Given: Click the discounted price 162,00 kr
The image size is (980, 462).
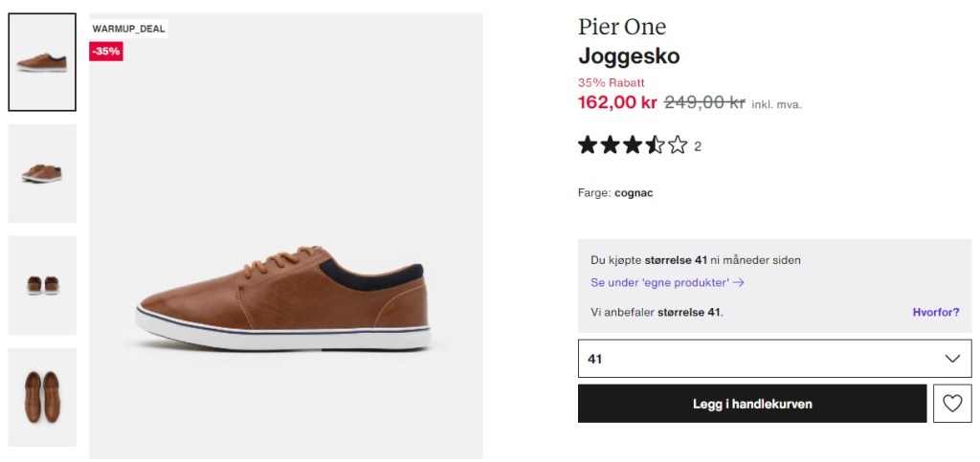Looking at the screenshot, I should click(617, 102).
